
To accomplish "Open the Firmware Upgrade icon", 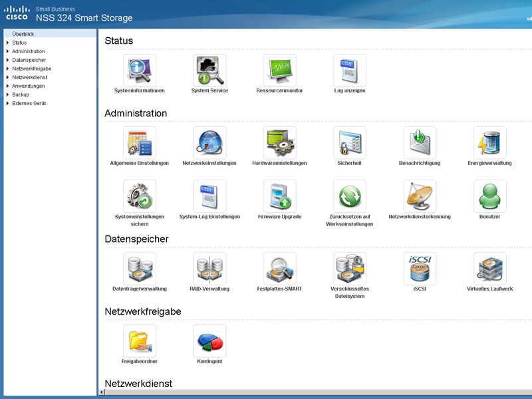I will pyautogui.click(x=279, y=196).
